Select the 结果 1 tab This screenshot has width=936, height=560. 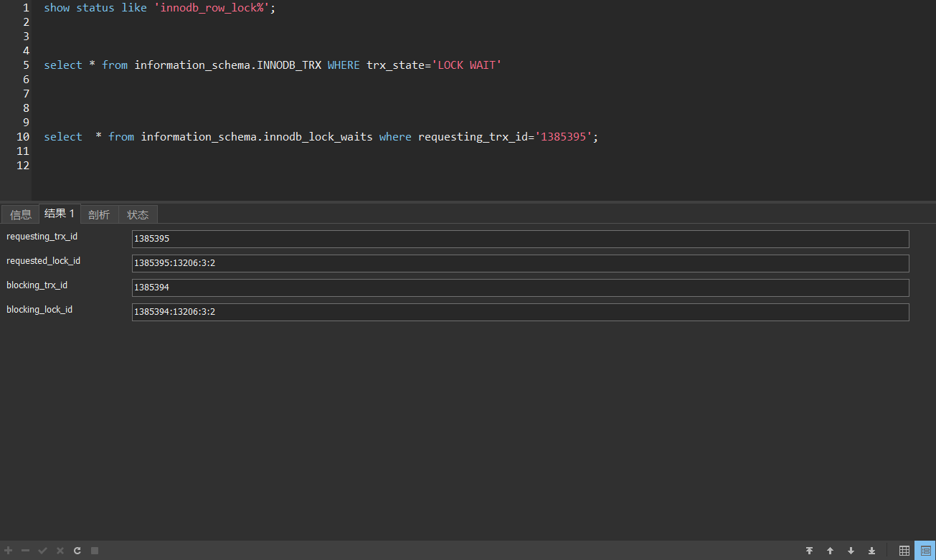click(59, 213)
